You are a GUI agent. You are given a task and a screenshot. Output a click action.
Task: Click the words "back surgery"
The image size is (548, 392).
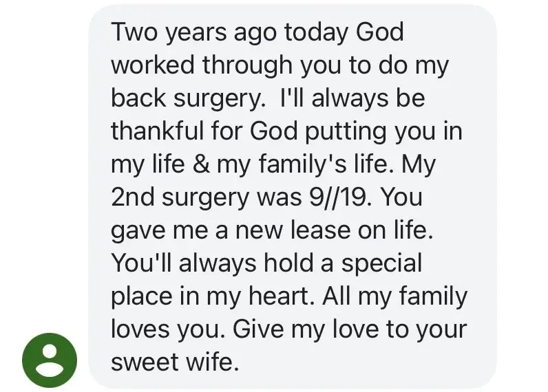(x=187, y=98)
